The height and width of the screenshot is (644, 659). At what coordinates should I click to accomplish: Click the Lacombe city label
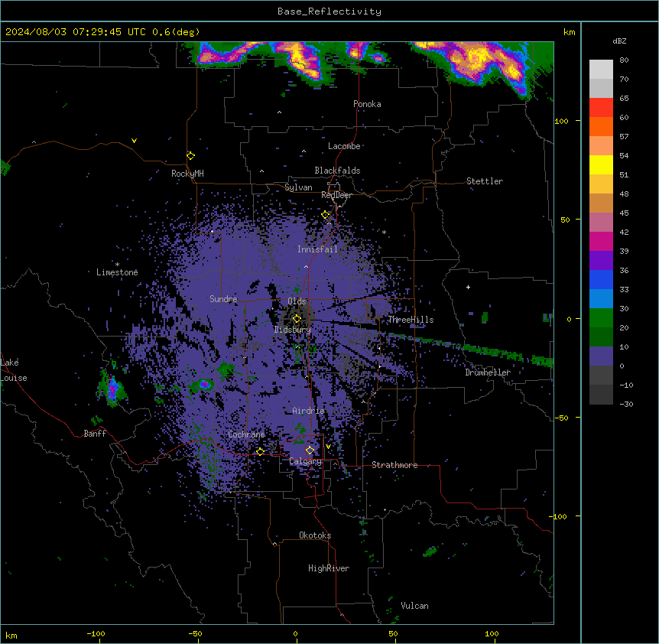pyautogui.click(x=344, y=146)
